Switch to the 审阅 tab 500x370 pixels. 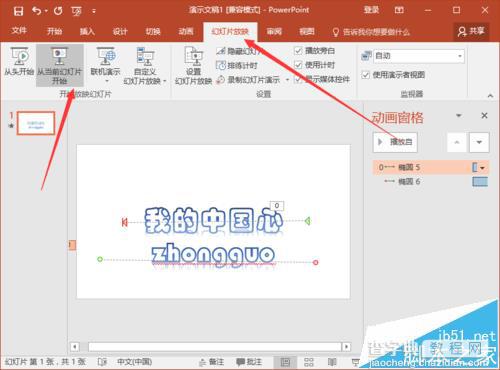click(x=274, y=31)
